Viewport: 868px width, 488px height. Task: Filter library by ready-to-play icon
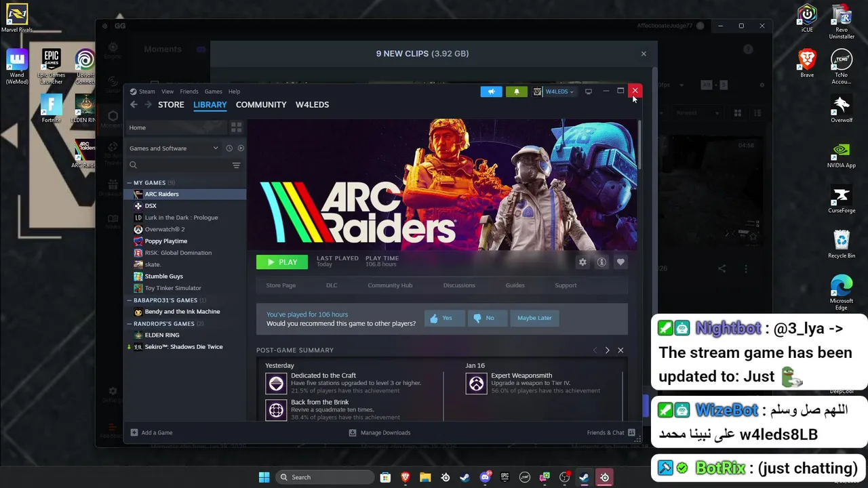point(241,148)
